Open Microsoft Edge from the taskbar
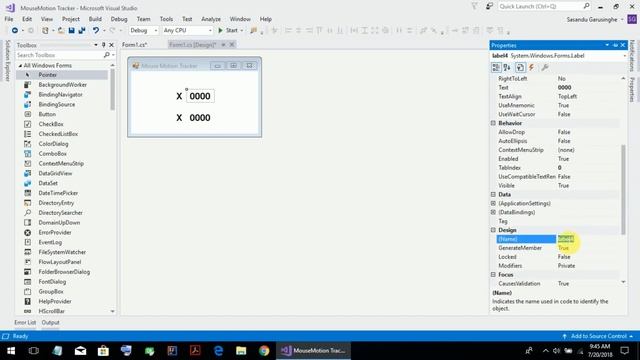The width and height of the screenshot is (640, 360). [x=218, y=351]
